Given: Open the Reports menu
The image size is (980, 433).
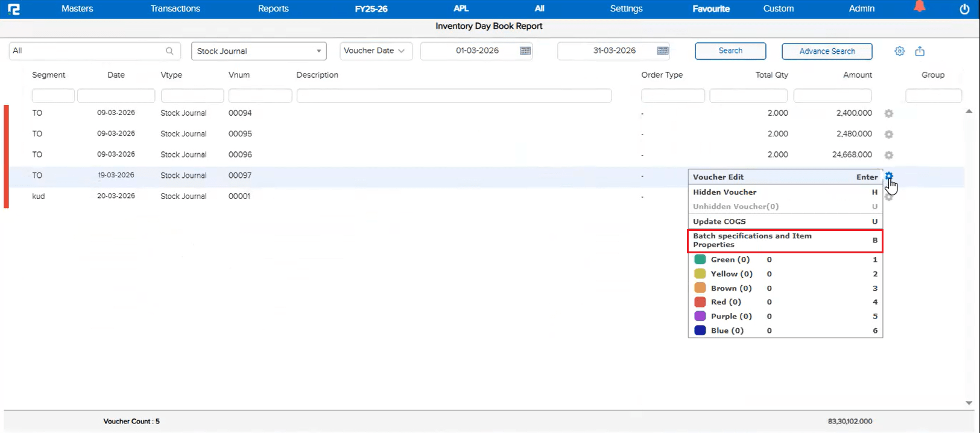Looking at the screenshot, I should 273,8.
